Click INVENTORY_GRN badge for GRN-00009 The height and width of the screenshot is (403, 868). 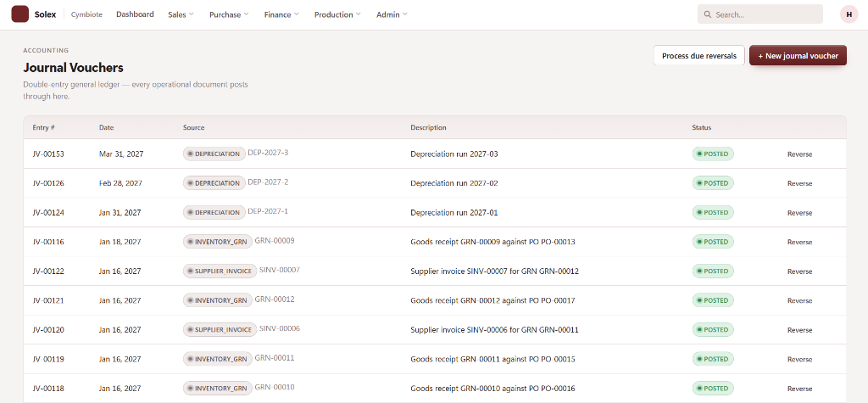click(x=218, y=242)
